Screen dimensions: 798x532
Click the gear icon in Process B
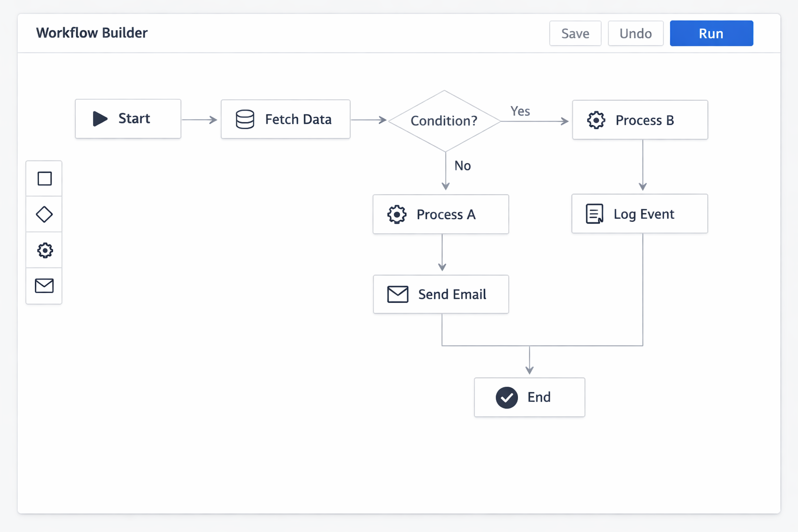(596, 120)
